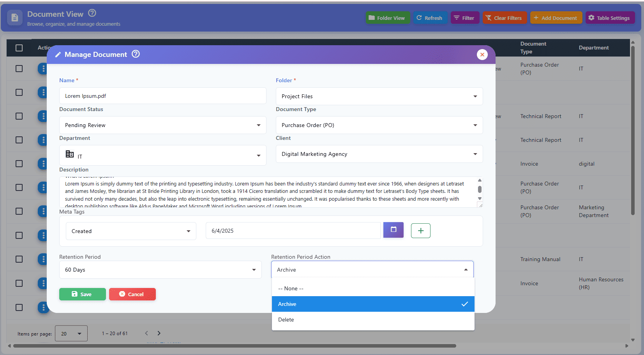Close the Manage Document dialog with X icon
Screen dimensions: 644x355
pyautogui.click(x=482, y=55)
